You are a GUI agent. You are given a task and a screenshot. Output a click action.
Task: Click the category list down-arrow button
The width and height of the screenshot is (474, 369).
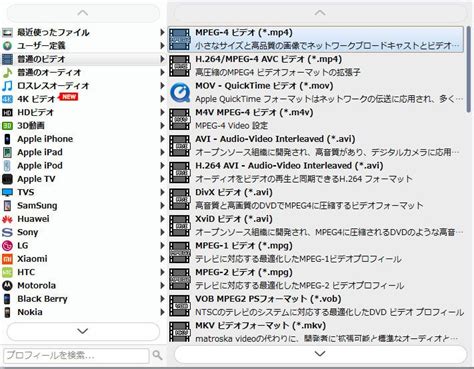(x=83, y=331)
